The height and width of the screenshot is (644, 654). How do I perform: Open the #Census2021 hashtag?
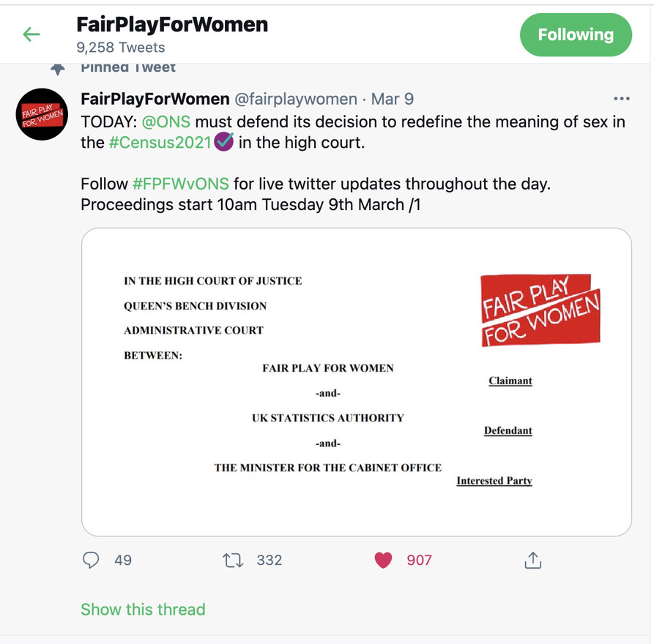coord(160,142)
